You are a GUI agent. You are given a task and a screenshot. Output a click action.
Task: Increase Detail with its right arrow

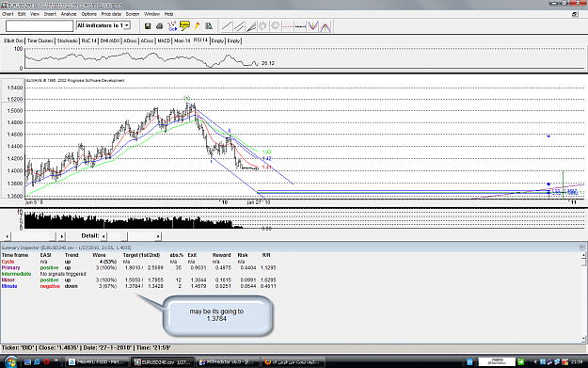[158, 236]
